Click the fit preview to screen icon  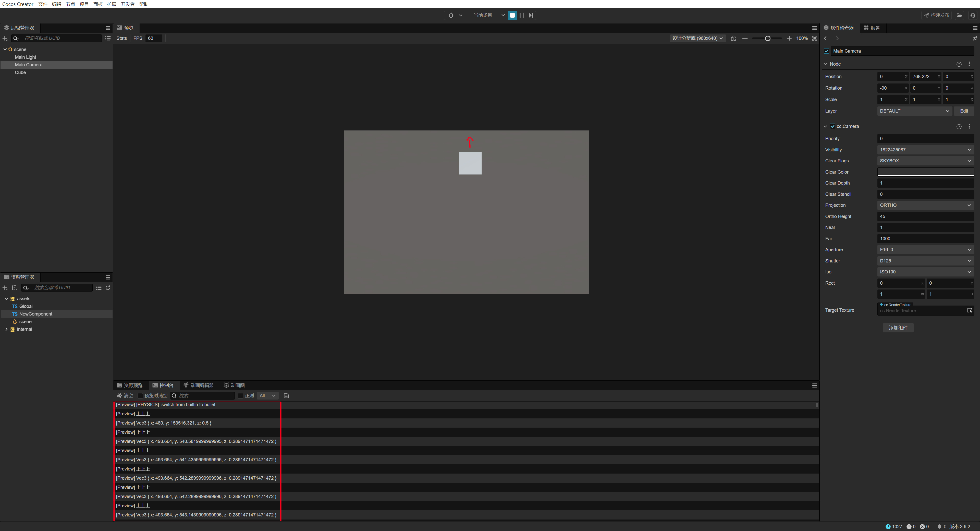[x=815, y=38]
